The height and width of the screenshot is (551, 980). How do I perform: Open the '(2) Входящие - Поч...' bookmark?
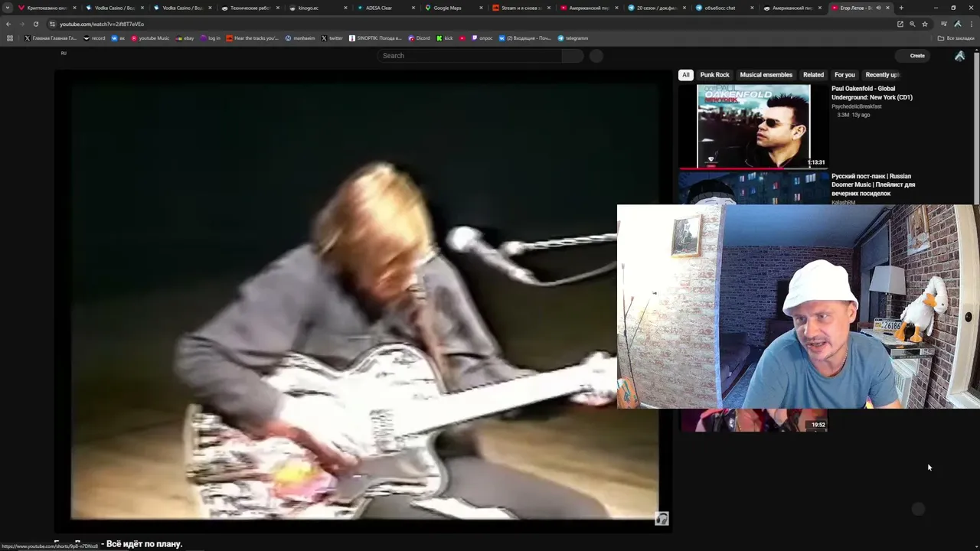coord(524,37)
